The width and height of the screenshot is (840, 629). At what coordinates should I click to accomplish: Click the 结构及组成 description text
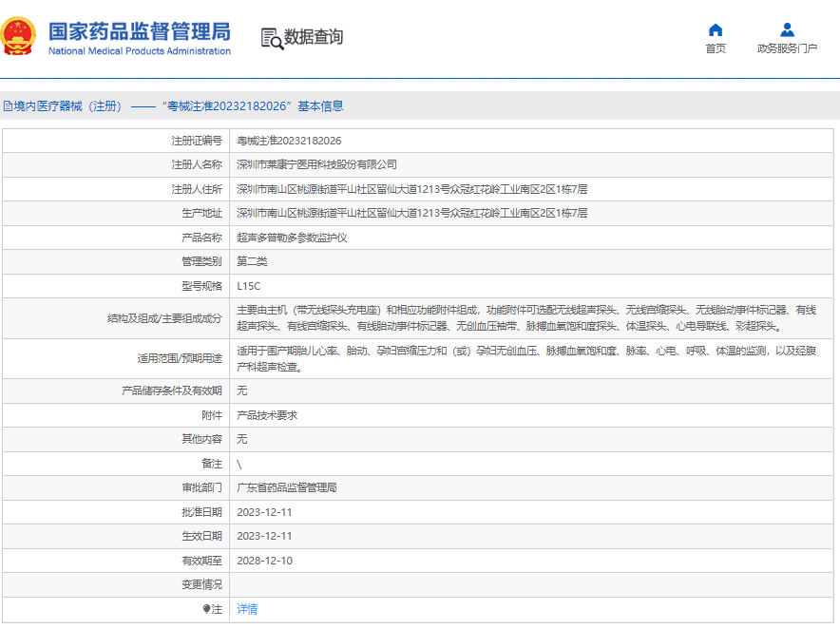click(526, 317)
